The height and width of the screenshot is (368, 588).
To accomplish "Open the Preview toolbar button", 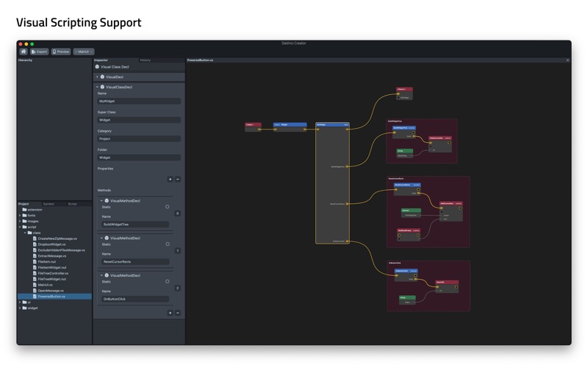I will (61, 52).
